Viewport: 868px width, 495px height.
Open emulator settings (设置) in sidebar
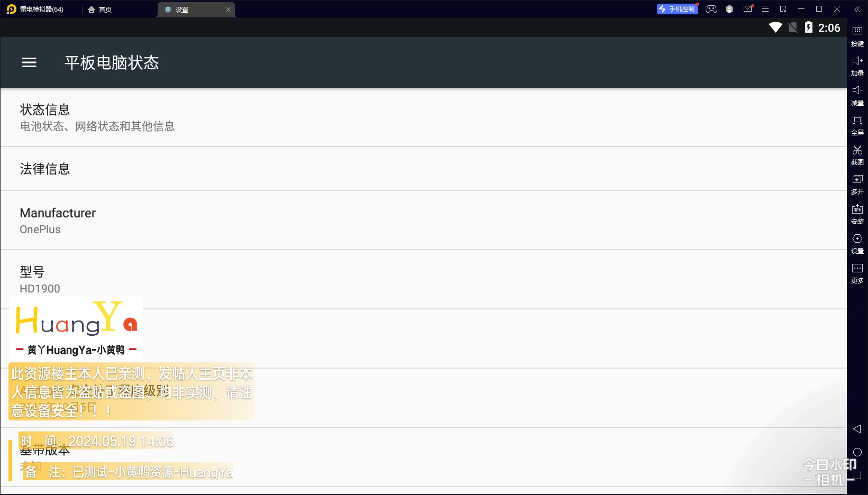[857, 242]
